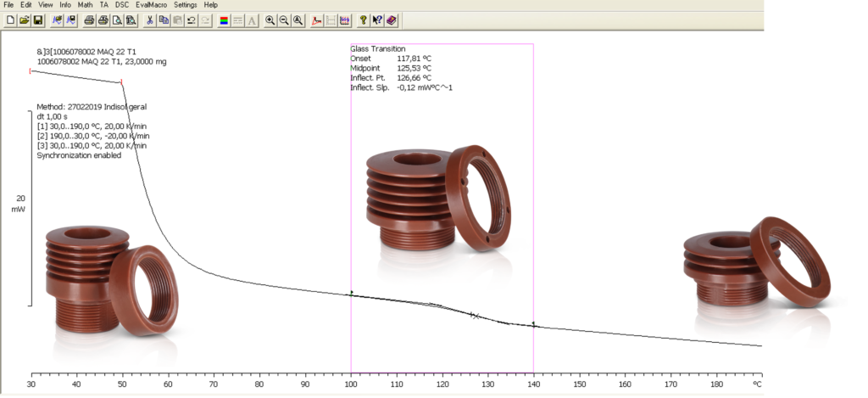Open the color settings rainbow swatch icon
Viewport: 868px width, 398px height.
[224, 20]
